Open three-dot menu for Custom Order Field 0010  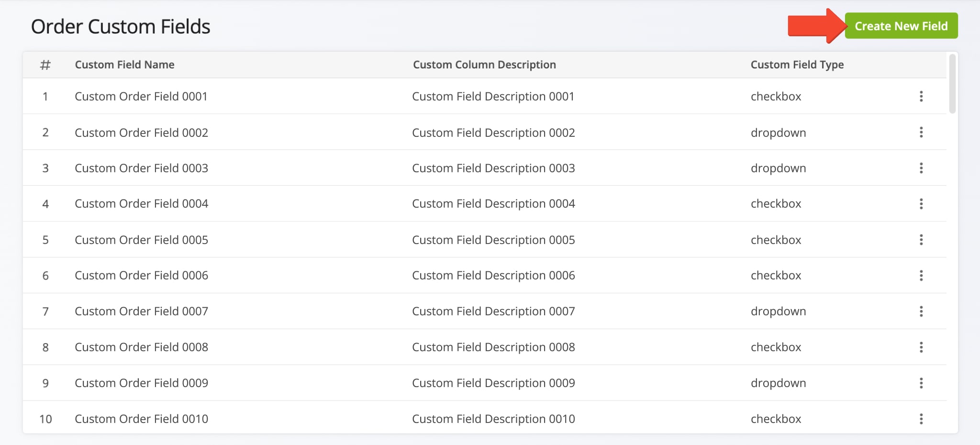[921, 419]
